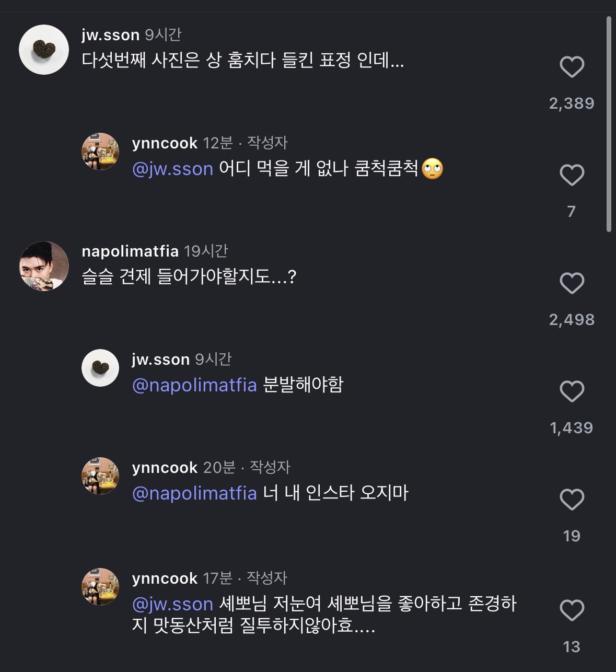Like jw.sson's comment with 2,389 likes
The width and height of the screenshot is (616, 672).
coord(572,67)
